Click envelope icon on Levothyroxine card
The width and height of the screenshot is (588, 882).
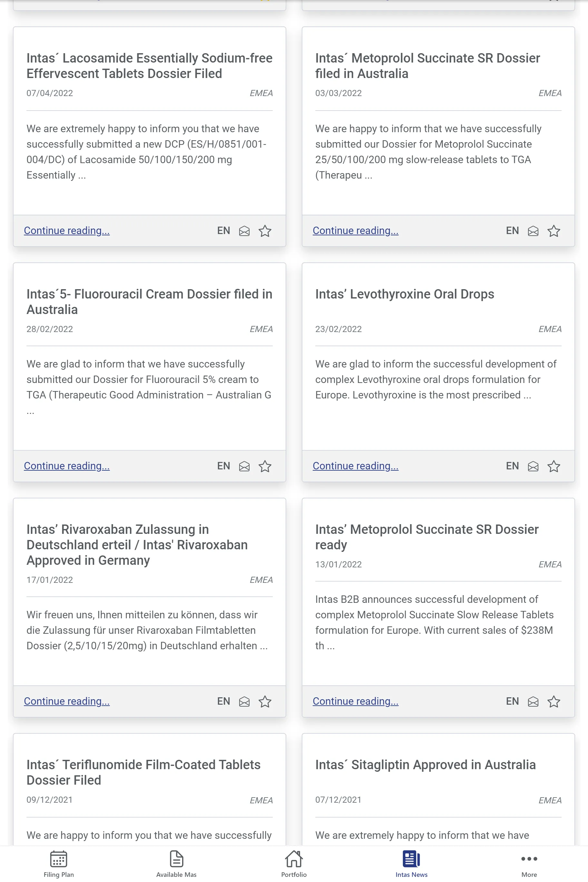pyautogui.click(x=533, y=466)
